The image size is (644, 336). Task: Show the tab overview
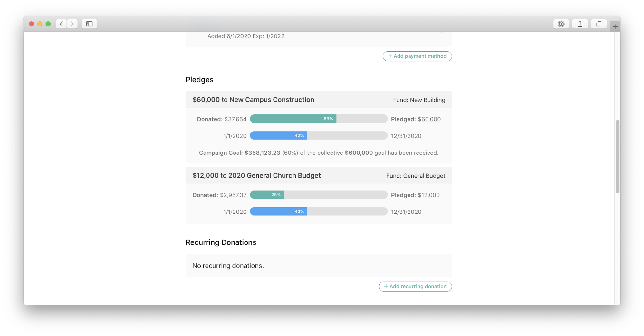[599, 24]
